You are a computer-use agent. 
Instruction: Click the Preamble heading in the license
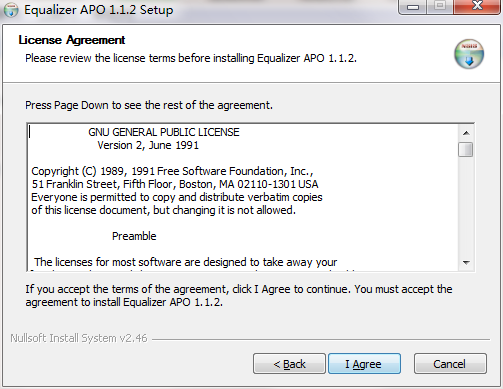coord(134,236)
